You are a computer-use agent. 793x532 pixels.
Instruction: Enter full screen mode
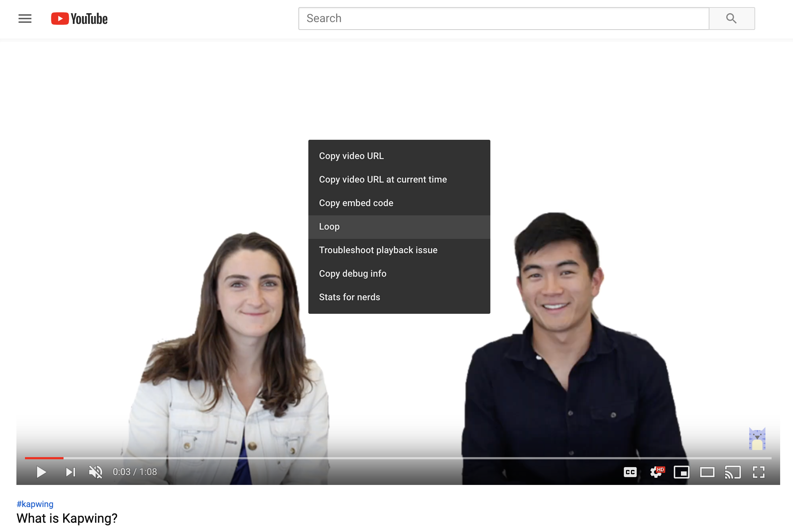pyautogui.click(x=758, y=472)
